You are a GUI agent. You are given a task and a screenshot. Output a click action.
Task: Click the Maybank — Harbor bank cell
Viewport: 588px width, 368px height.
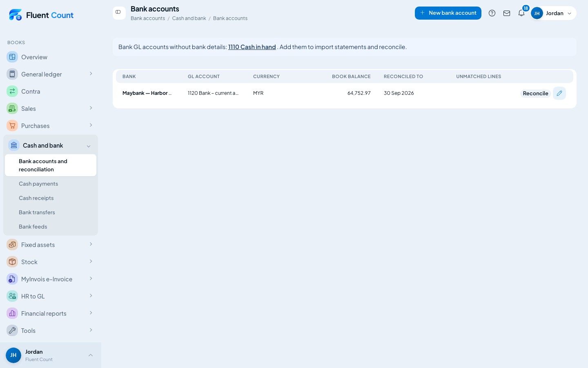(x=147, y=93)
